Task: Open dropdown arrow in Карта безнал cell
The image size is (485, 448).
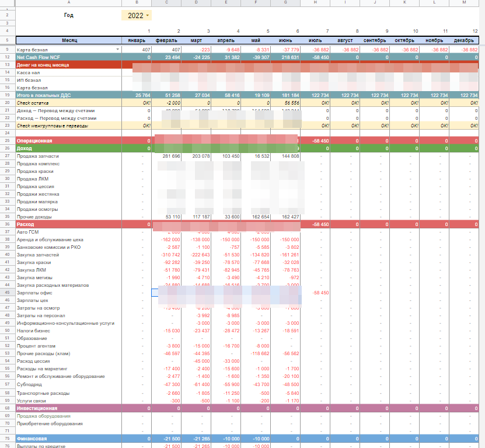Action: point(117,50)
